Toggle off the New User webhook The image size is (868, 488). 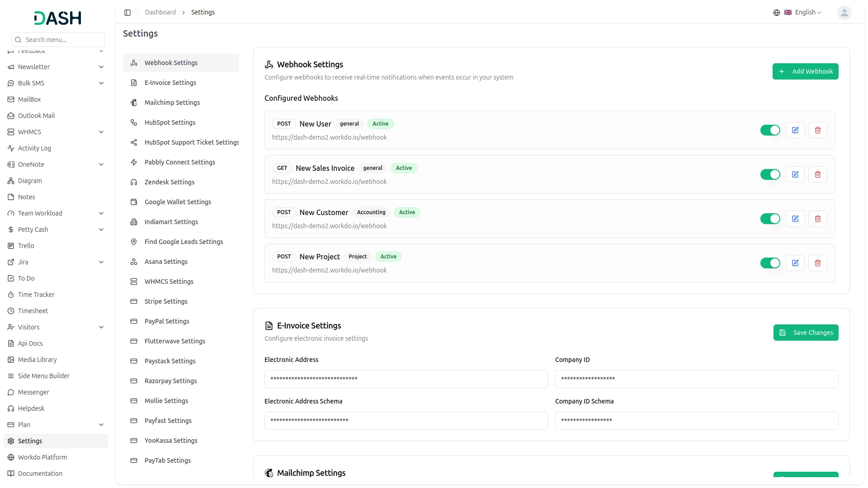pos(770,130)
